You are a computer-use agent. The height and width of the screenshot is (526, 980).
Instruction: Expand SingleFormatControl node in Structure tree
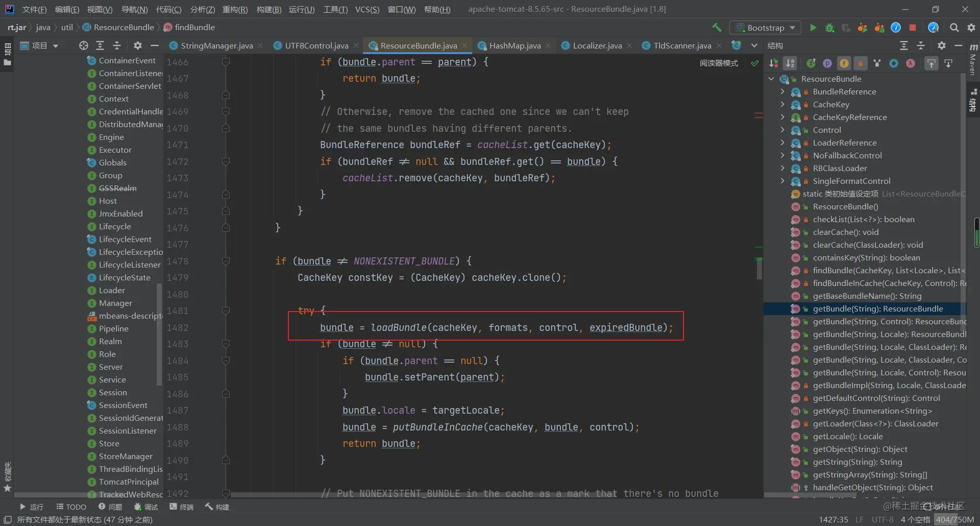782,181
